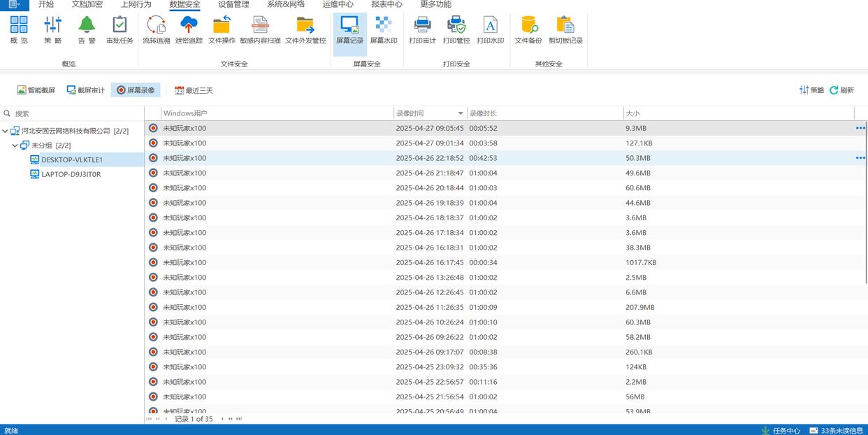This screenshot has width=868, height=435.
Task: Click the 泄密追踪 cloud upload icon
Action: [x=189, y=29]
